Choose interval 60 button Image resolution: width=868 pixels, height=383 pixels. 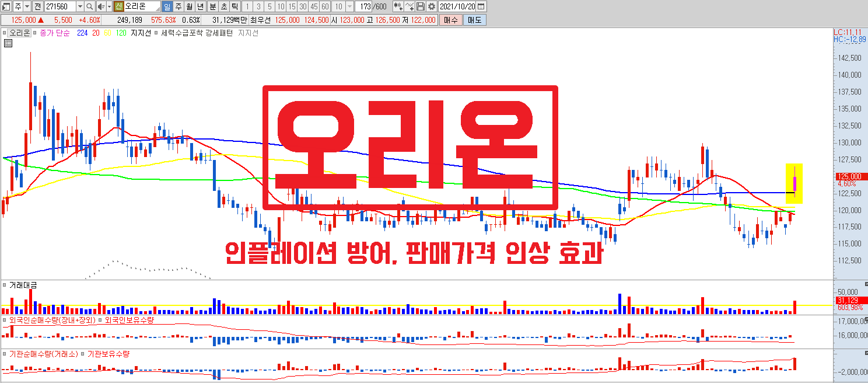325,6
